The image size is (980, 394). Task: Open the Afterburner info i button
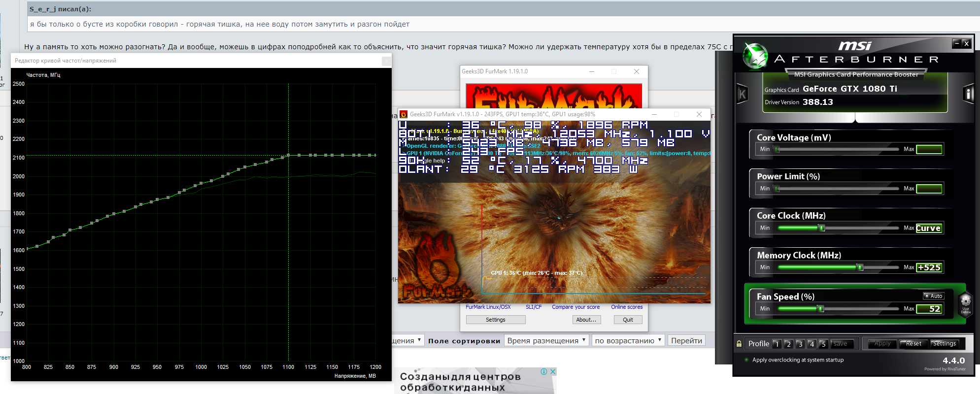(969, 94)
